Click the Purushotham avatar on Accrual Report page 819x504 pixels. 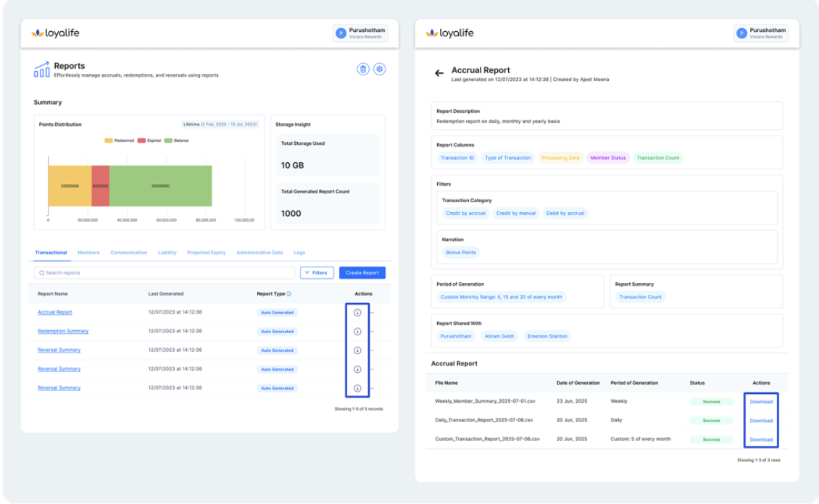tap(741, 33)
